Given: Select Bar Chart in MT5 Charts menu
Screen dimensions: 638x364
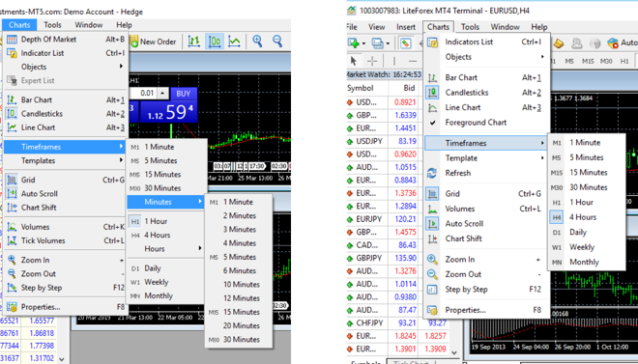Looking at the screenshot, I should (65, 100).
